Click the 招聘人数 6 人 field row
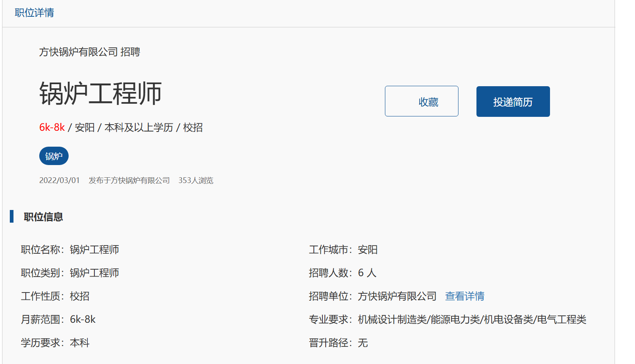This screenshot has width=635, height=364. click(x=342, y=273)
